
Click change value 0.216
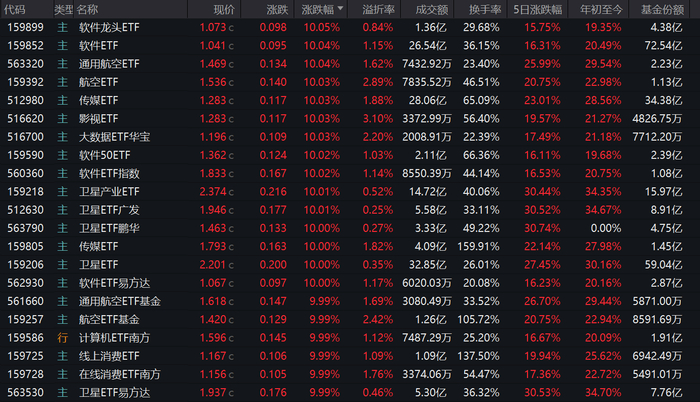[273, 192]
